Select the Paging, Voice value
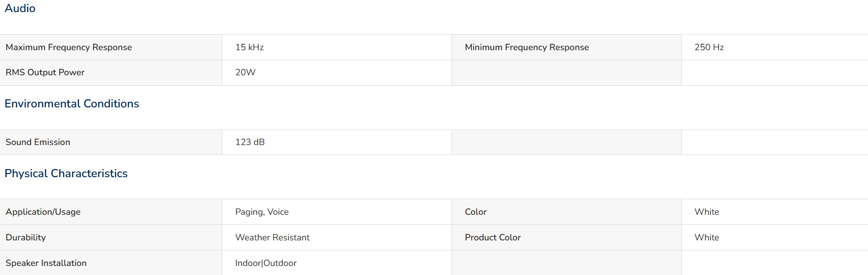Viewport: 868px width, 275px height. pyautogui.click(x=262, y=212)
